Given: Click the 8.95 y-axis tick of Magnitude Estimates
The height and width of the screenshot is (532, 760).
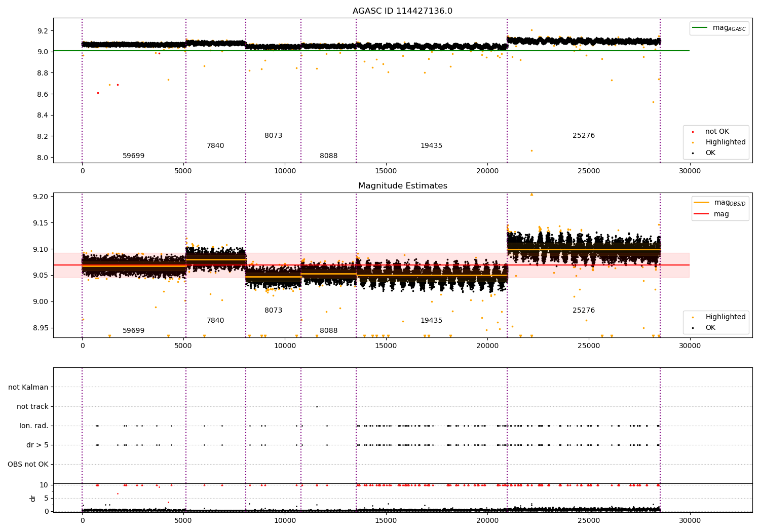Looking at the screenshot, I should point(41,328).
